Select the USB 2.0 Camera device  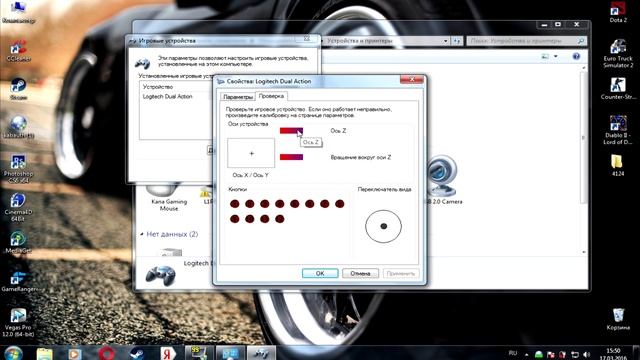tap(442, 180)
